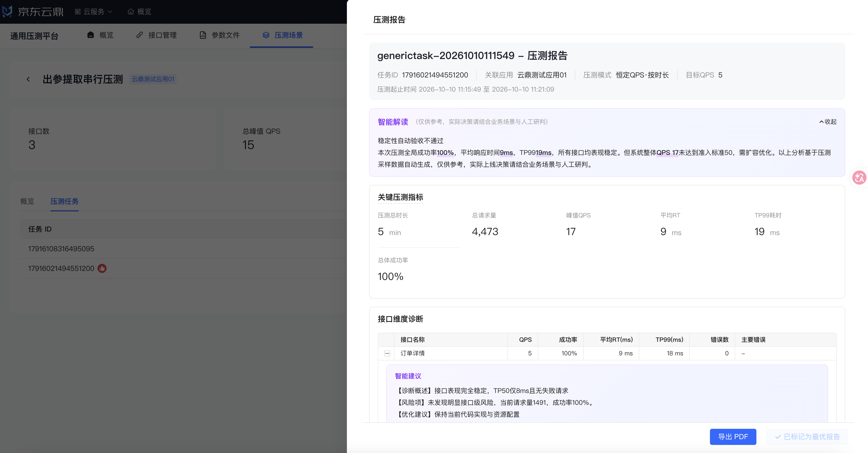Click the 通用压测平台 title

(x=34, y=36)
